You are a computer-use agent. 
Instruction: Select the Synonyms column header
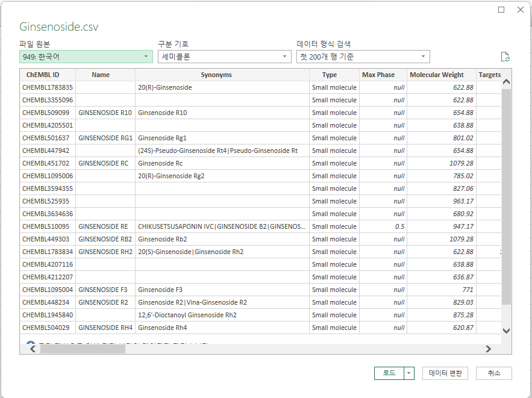coord(222,75)
